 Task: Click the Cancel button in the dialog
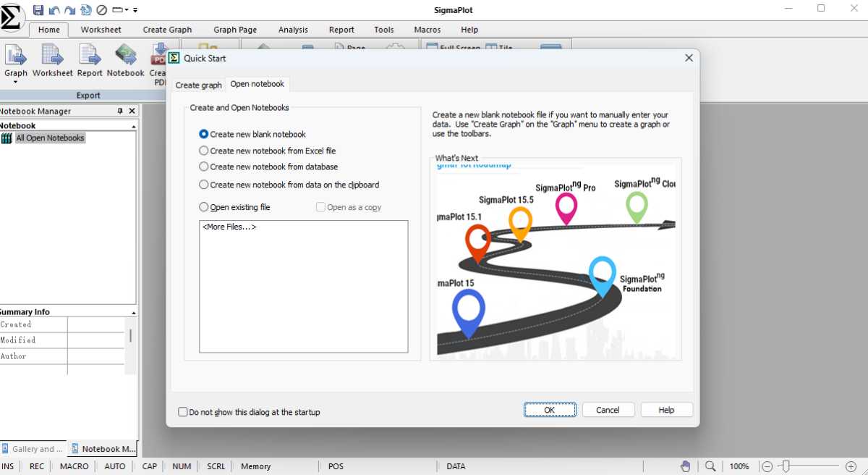pos(608,410)
